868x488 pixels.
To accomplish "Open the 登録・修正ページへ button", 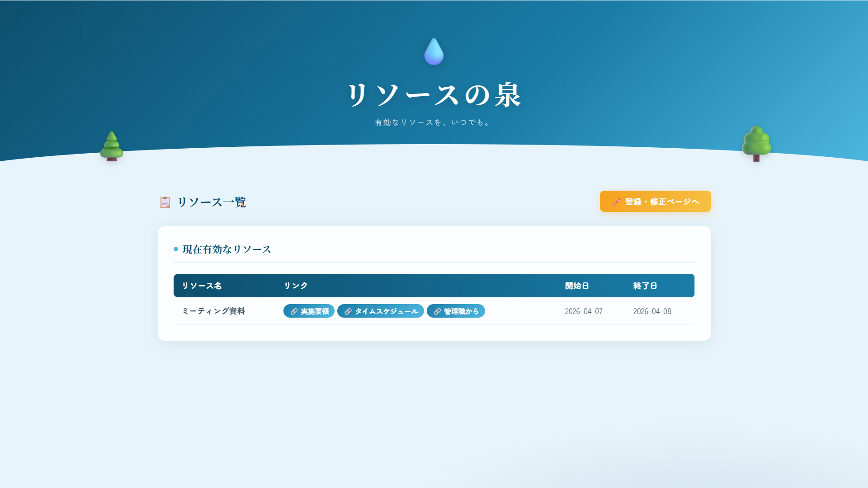I will pos(655,202).
